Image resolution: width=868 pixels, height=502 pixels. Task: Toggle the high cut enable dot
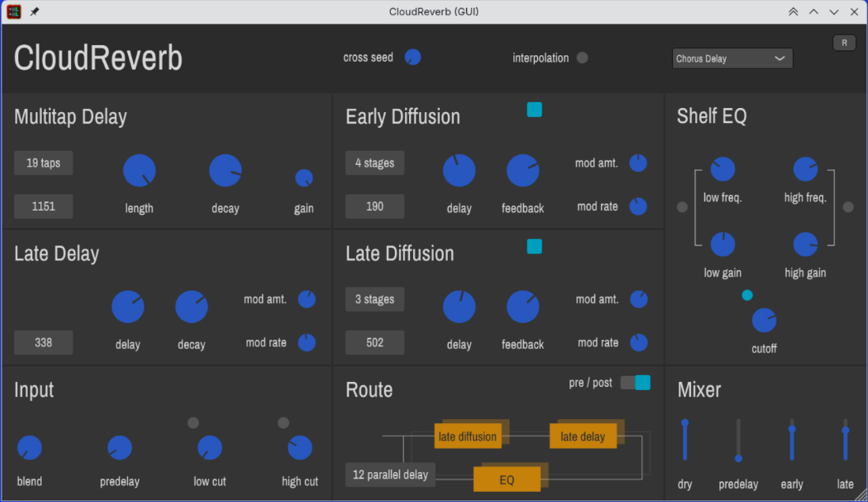pyautogui.click(x=284, y=423)
